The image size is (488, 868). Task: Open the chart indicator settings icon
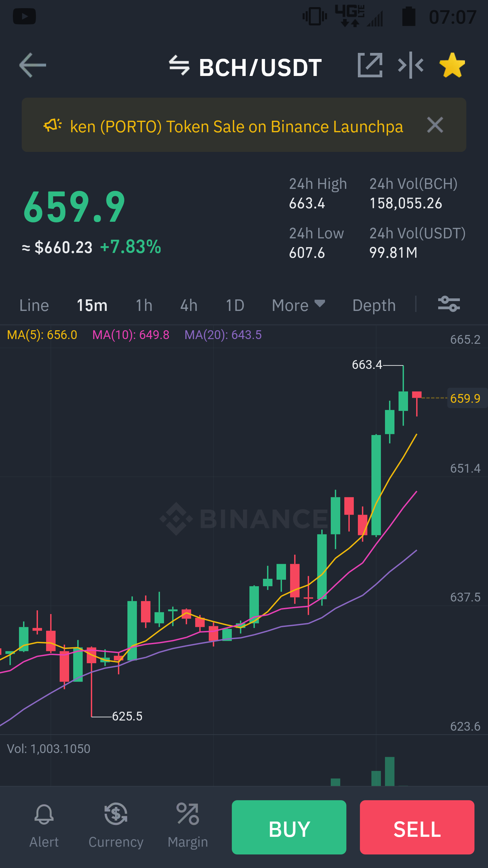click(x=449, y=304)
